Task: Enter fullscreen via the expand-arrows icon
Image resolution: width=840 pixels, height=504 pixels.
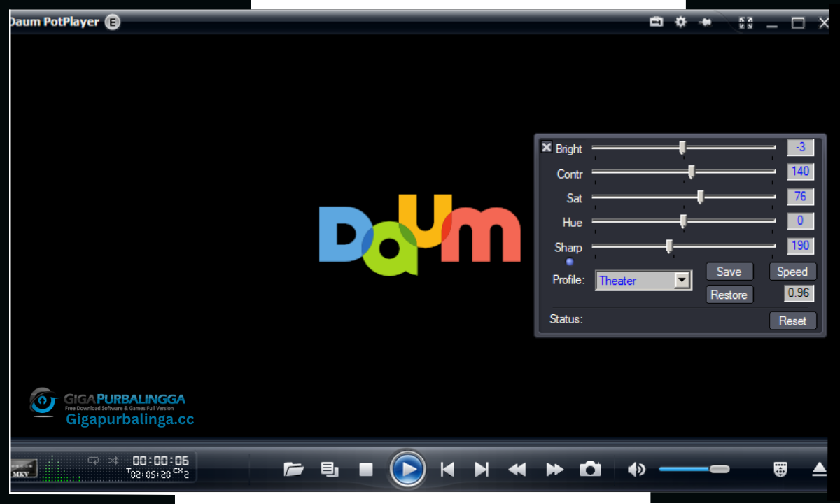Action: coord(746,23)
